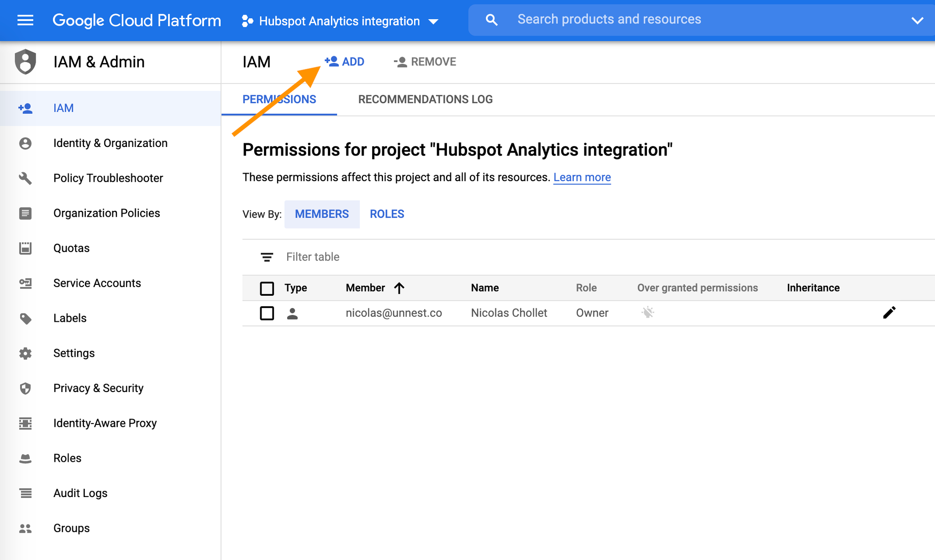Click the Settings gear icon
The width and height of the screenshot is (935, 560).
[25, 353]
